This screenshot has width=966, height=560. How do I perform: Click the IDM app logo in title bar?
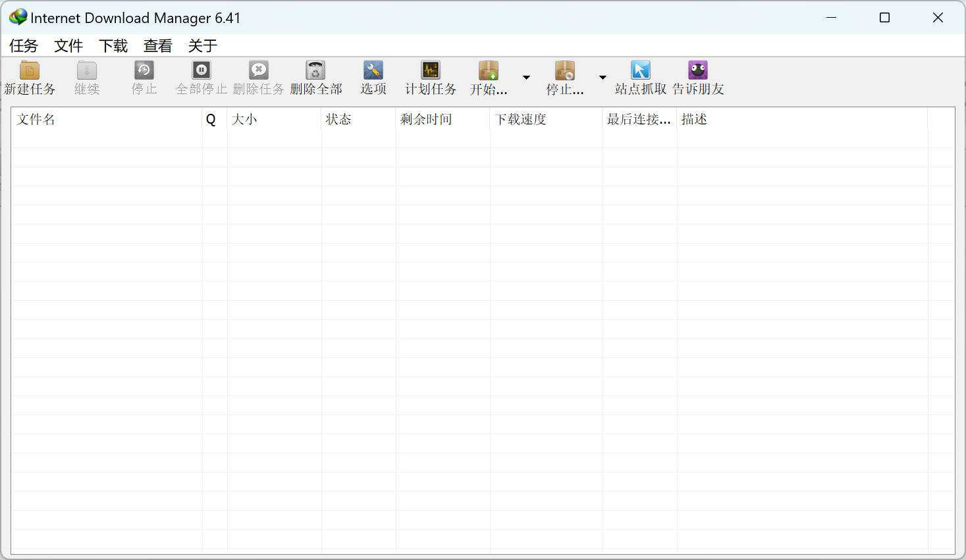pos(18,17)
